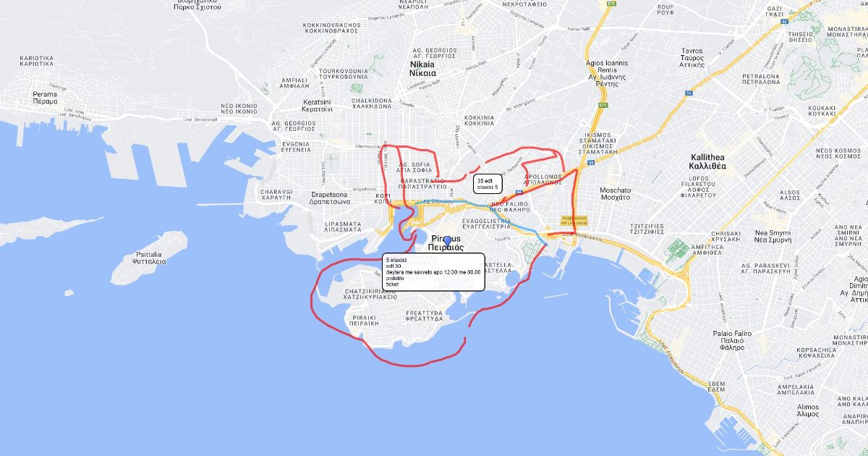
Task: Click the Poseidonos Interchange yellow label
Action: tap(574, 221)
